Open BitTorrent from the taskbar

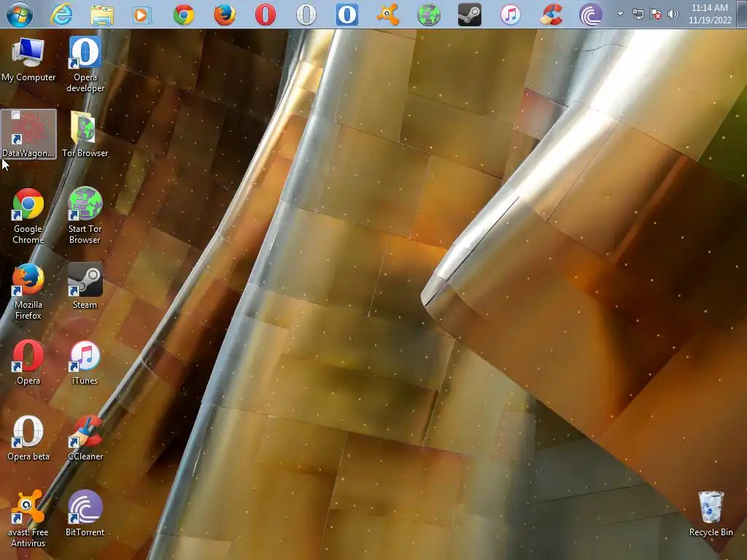point(591,15)
